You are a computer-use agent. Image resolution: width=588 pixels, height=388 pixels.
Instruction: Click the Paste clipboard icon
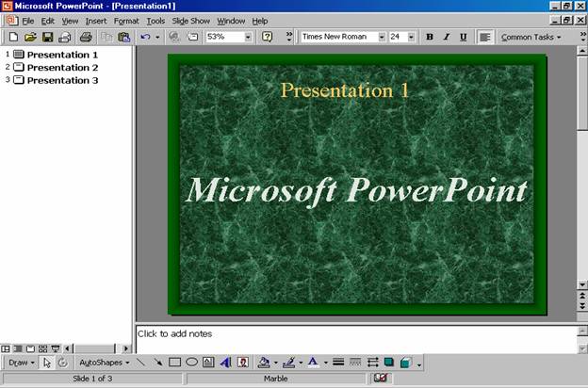coord(123,37)
